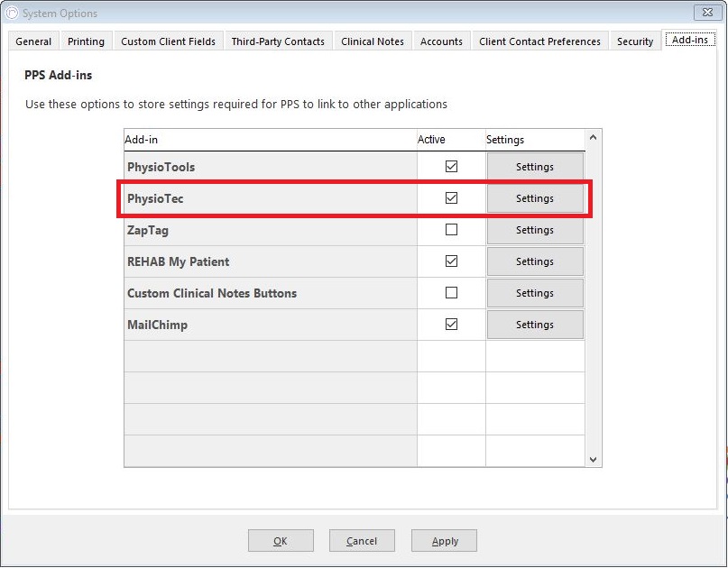Select the Add-ins tab
728x568 pixels.
pos(689,40)
